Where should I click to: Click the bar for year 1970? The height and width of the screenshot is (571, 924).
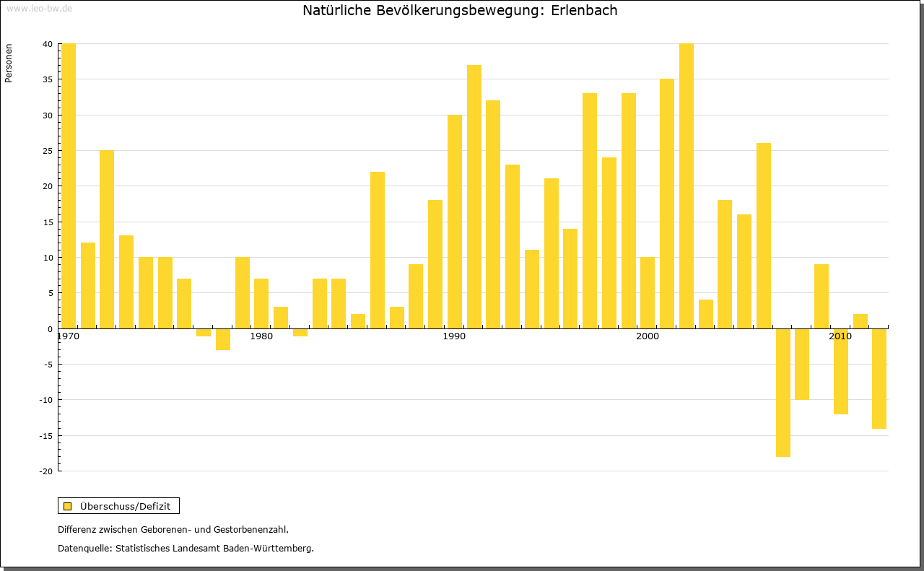[x=69, y=186]
